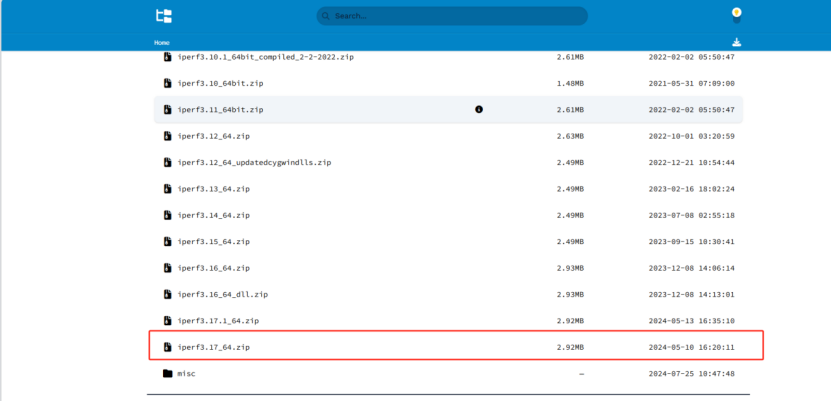Image resolution: width=831 pixels, height=401 pixels.
Task: Click zip icon beside iperf3.10.1_64bit_compiled_2-2-2022.zip
Action: click(167, 57)
